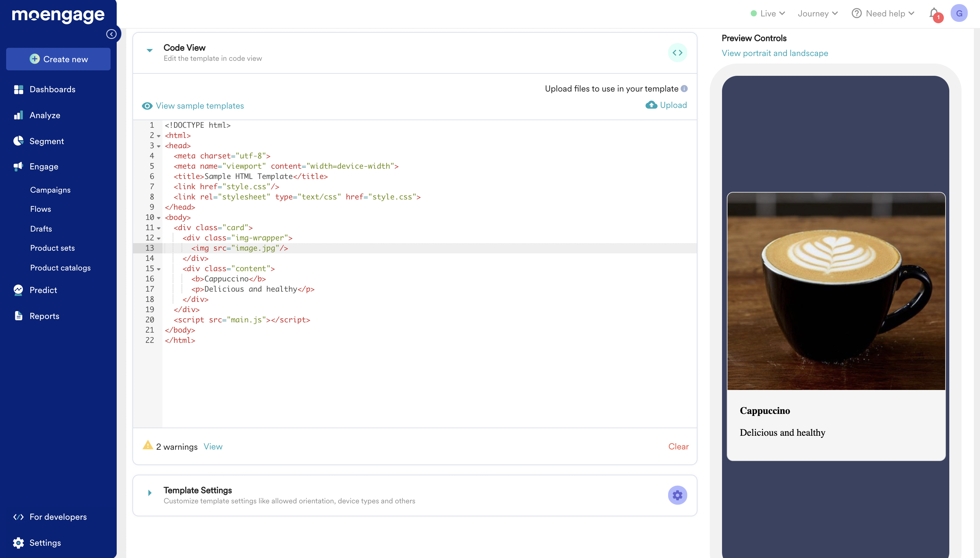Click the title line in code editor
The height and width of the screenshot is (558, 980).
tap(250, 176)
